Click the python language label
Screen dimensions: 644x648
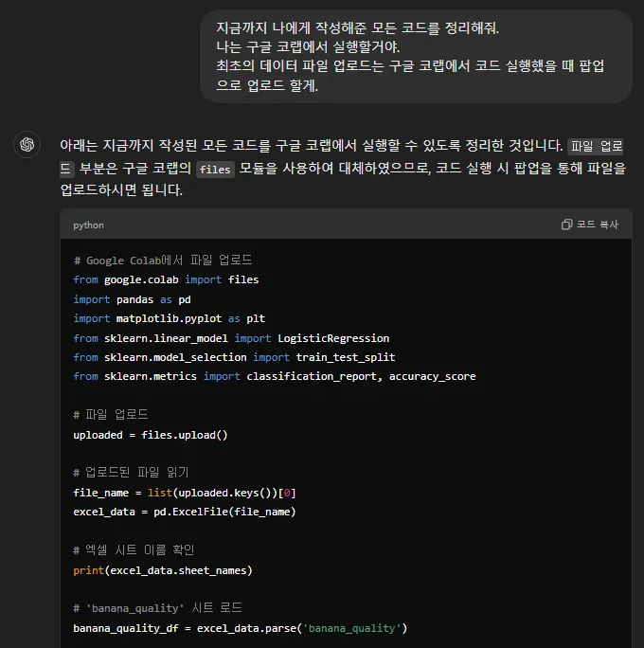(x=88, y=225)
